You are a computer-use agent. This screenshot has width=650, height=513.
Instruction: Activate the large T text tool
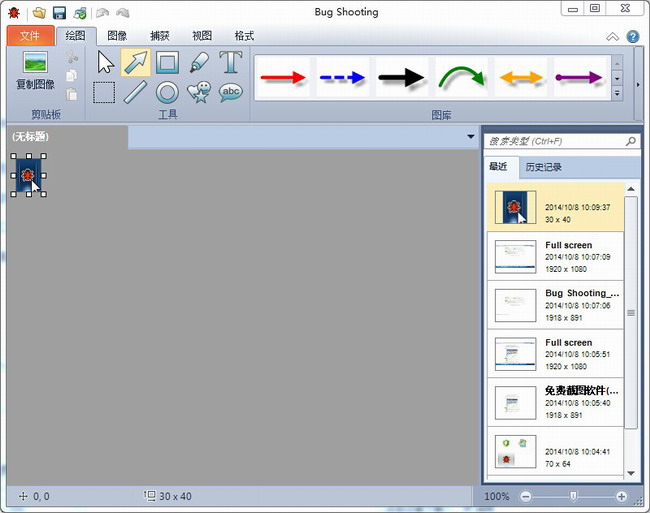231,63
